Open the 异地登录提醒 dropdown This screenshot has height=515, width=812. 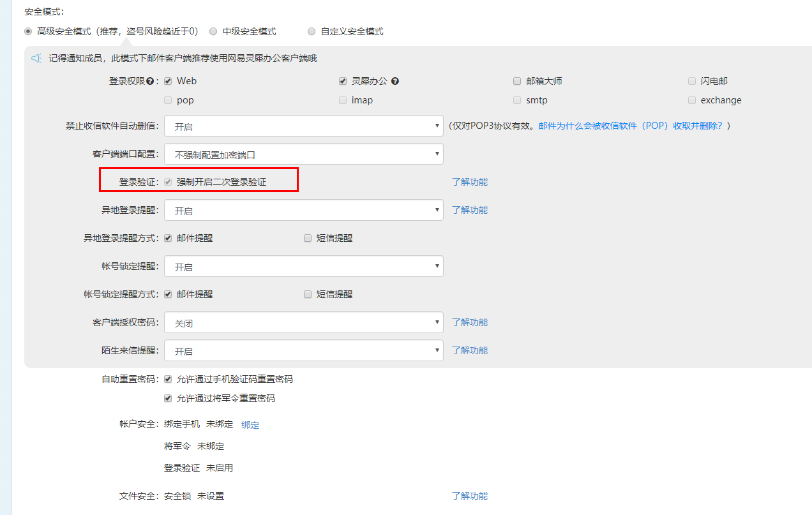[x=303, y=210]
